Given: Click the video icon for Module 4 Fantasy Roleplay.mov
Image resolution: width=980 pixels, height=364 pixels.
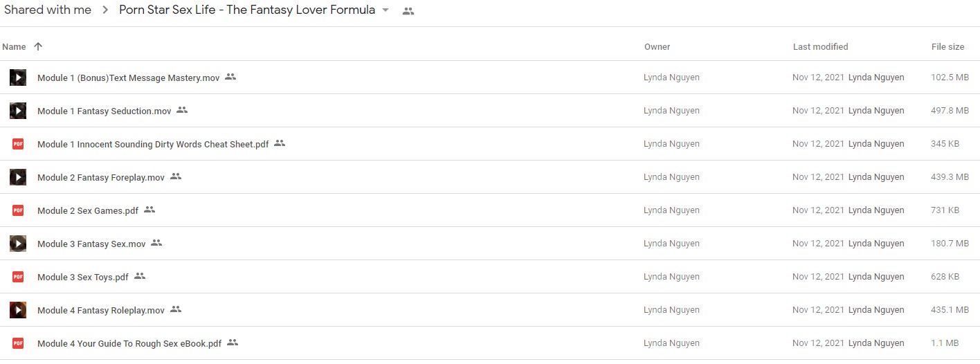Looking at the screenshot, I should pyautogui.click(x=18, y=310).
